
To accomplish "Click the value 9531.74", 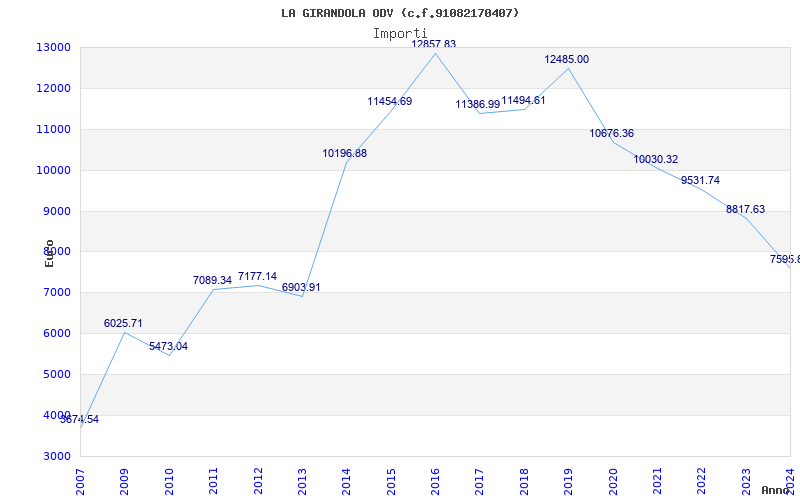I will (701, 181).
